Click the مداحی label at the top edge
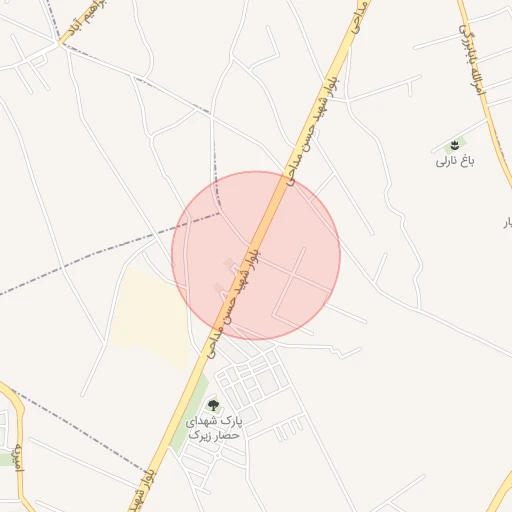This screenshot has width=512, height=512. 360,17
